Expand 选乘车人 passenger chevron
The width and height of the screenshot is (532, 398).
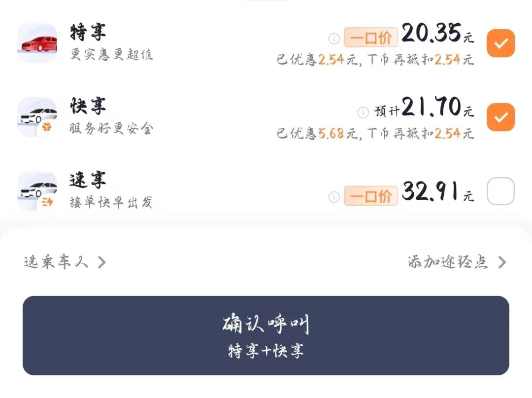point(102,262)
